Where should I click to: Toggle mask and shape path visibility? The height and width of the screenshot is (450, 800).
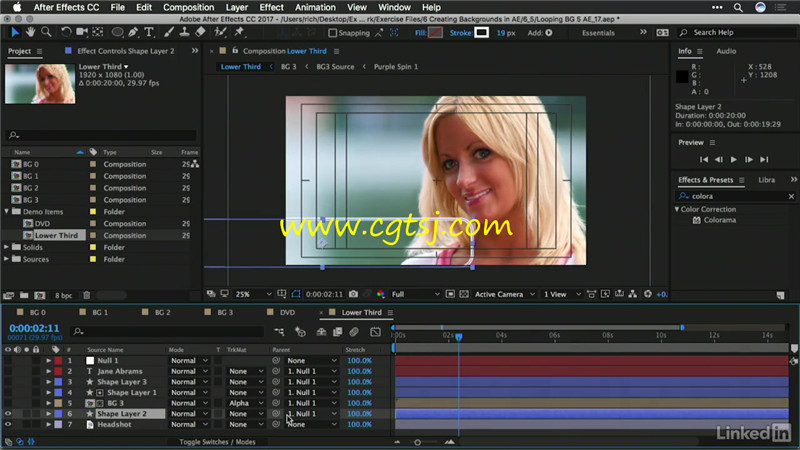pyautogui.click(x=296, y=294)
